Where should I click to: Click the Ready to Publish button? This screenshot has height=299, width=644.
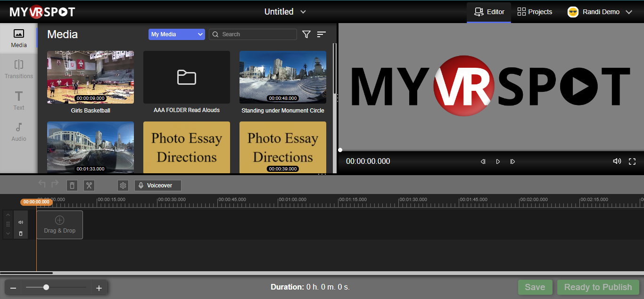pos(598,287)
